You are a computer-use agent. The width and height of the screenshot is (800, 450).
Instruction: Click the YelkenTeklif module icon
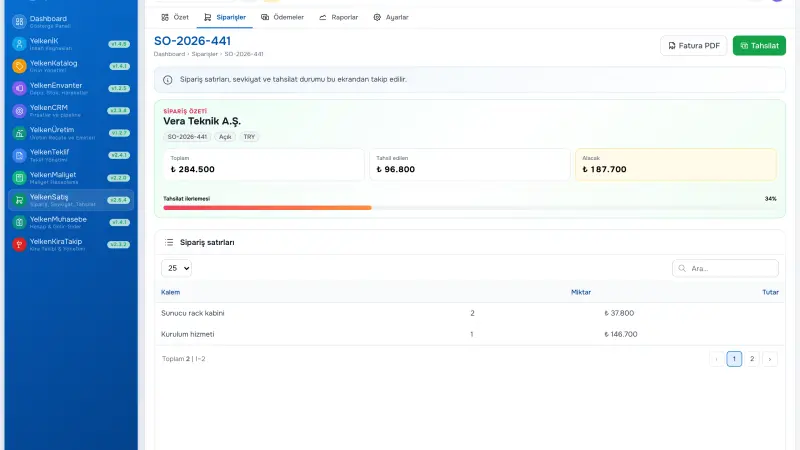[x=19, y=155]
